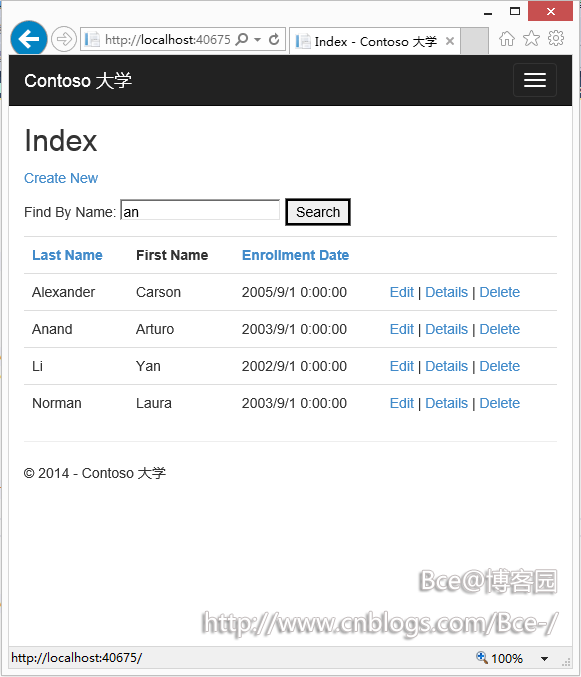The width and height of the screenshot is (581, 677).
Task: Open the Create New link
Action: (61, 178)
